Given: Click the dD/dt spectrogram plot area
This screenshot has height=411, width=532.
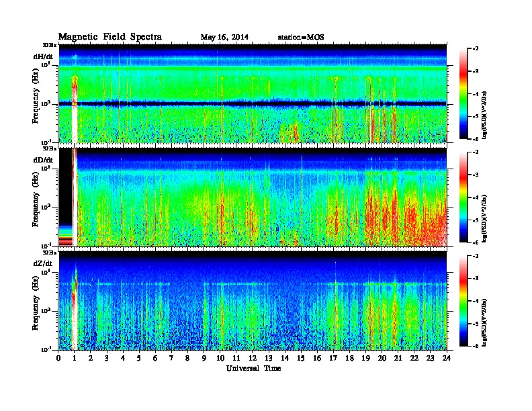Looking at the screenshot, I should tap(253, 197).
